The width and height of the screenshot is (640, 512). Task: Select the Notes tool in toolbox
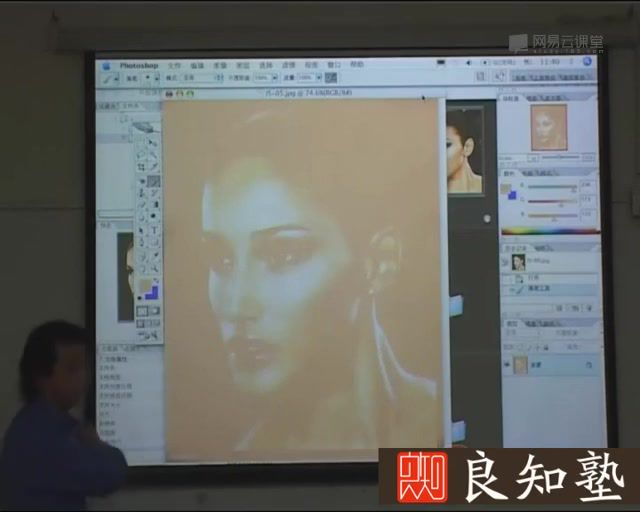point(142,256)
